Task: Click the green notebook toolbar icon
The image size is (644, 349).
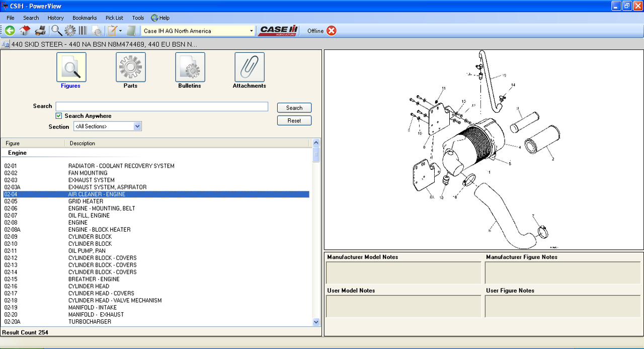Action: [131, 31]
